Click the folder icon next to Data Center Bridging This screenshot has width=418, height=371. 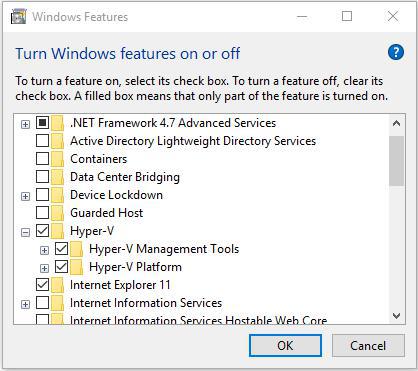point(57,177)
